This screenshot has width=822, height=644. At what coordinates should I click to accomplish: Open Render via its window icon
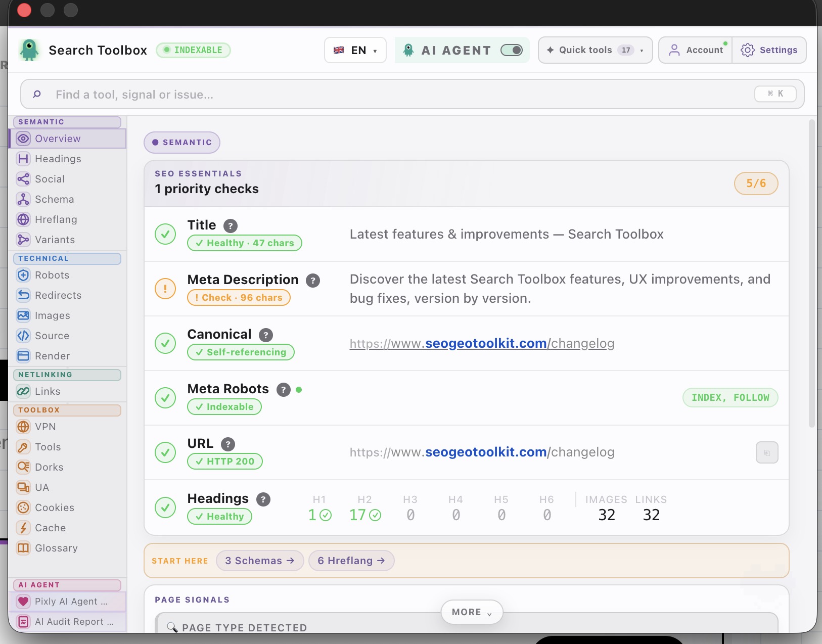(23, 356)
